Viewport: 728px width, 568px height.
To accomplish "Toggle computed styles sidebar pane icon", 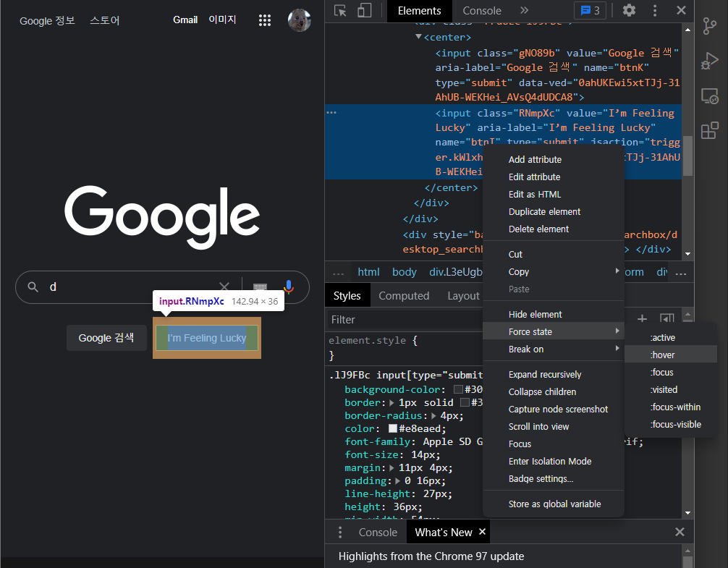I will pyautogui.click(x=667, y=319).
